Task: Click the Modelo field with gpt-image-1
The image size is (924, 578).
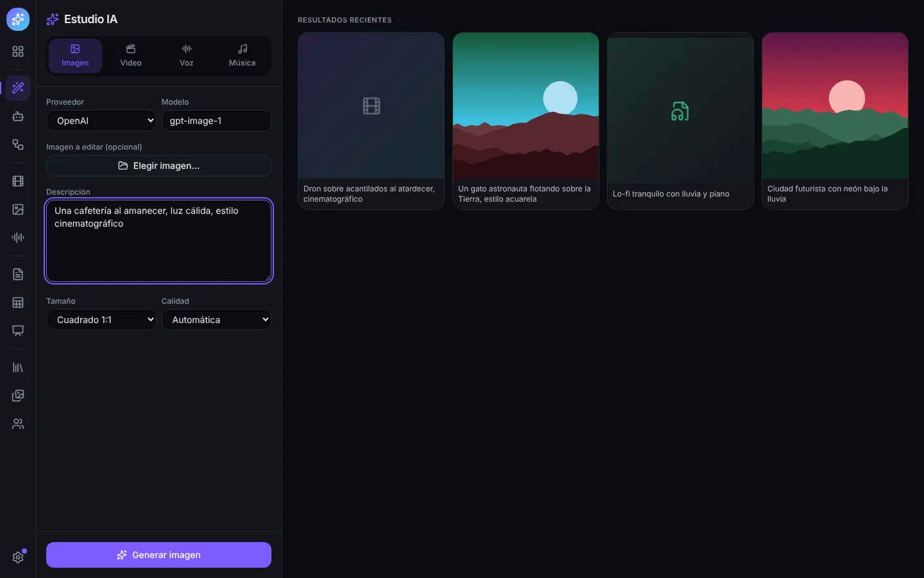Action: point(216,121)
